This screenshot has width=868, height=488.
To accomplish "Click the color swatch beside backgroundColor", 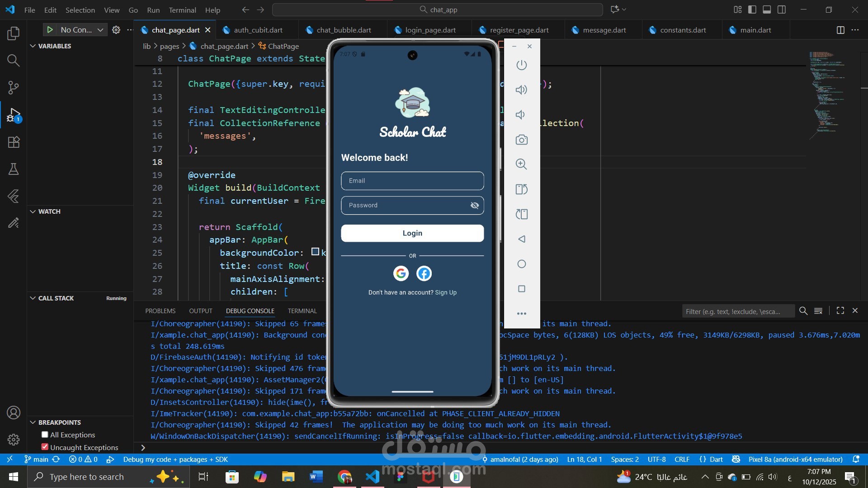I will [315, 252].
